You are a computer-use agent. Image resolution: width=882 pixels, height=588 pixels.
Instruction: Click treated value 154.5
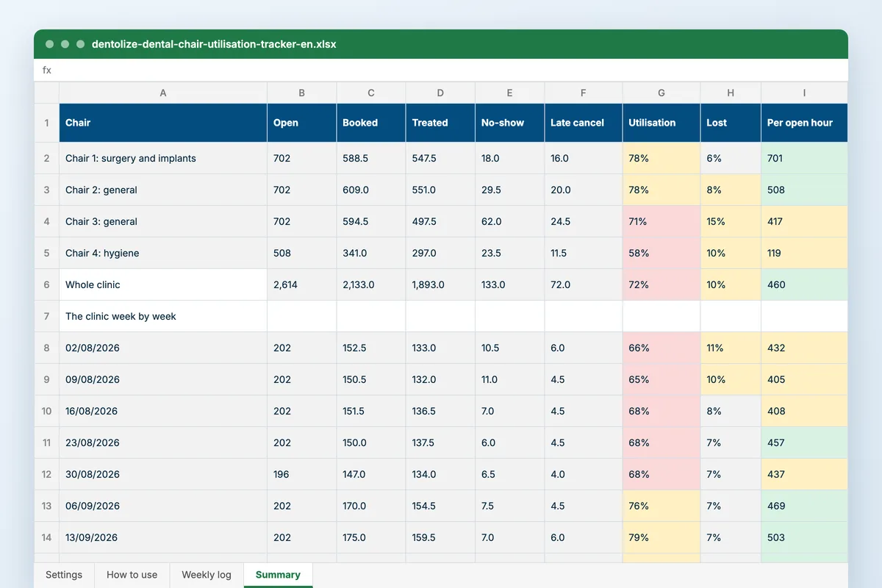440,506
